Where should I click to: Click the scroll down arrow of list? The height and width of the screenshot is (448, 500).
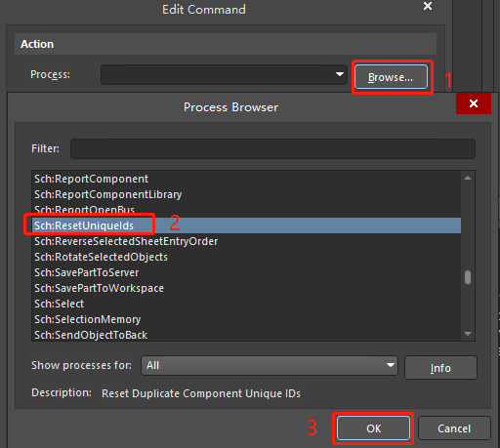coord(468,334)
